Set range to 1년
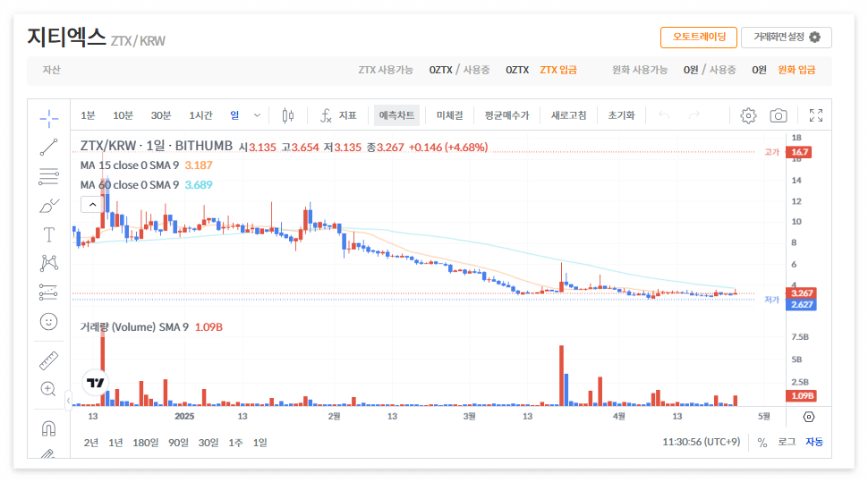The width and height of the screenshot is (868, 482). pos(115,442)
